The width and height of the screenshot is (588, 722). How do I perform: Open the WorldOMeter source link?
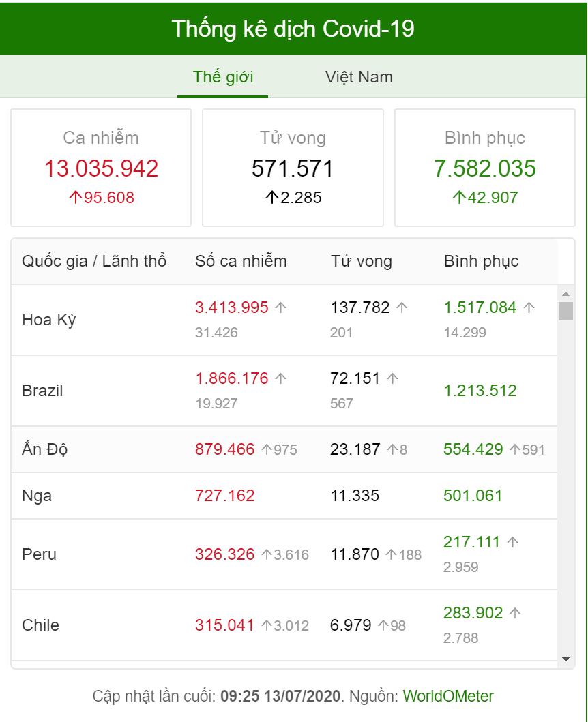(448, 696)
